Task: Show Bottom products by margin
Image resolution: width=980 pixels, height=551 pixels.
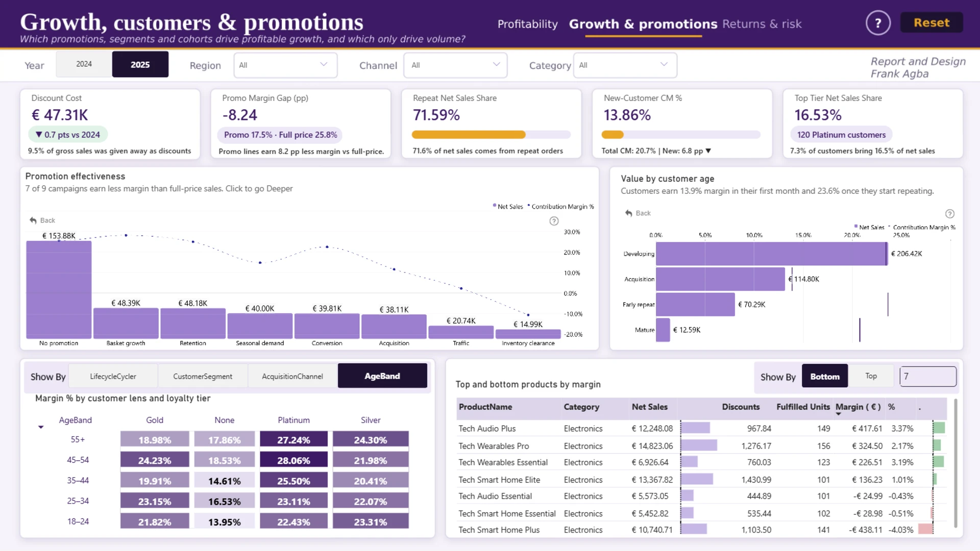Action: pyautogui.click(x=825, y=376)
